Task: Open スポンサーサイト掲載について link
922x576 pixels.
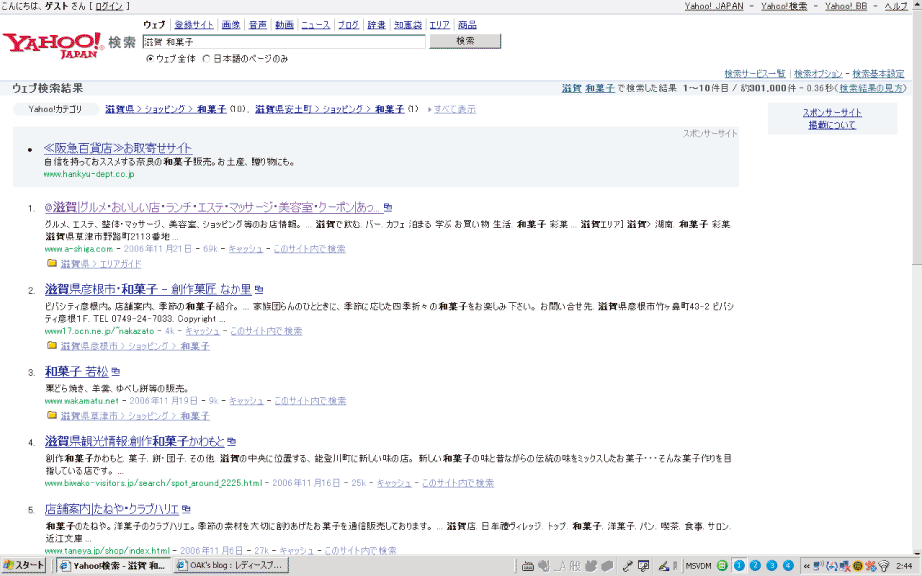Action: pos(832,119)
